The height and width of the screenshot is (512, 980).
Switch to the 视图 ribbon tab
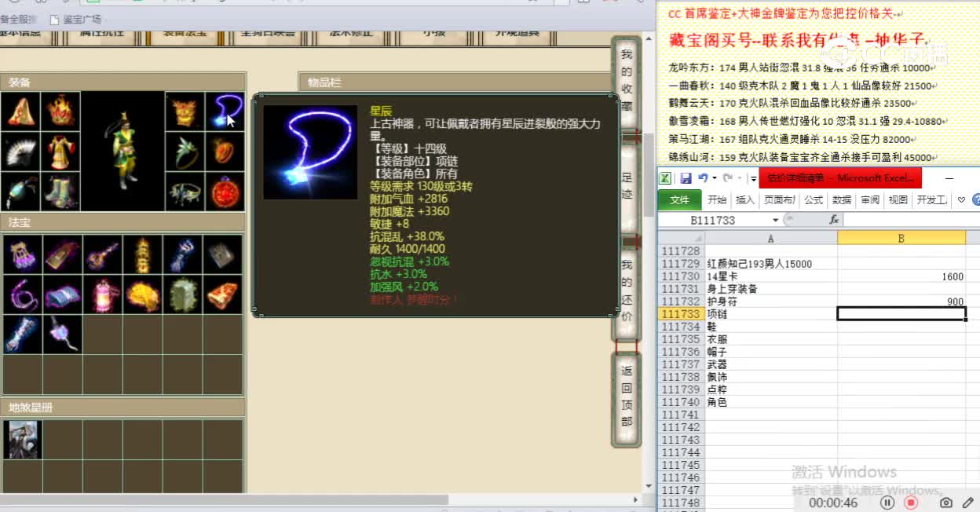[898, 200]
